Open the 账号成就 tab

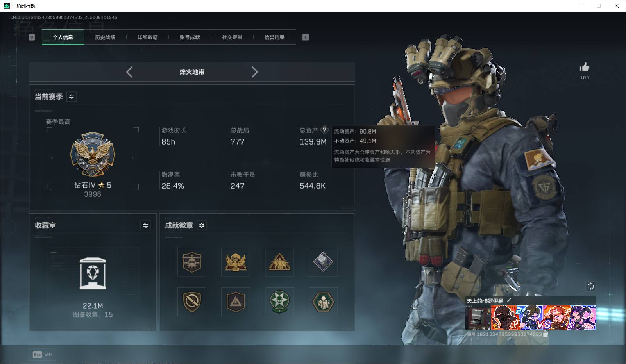coord(190,37)
